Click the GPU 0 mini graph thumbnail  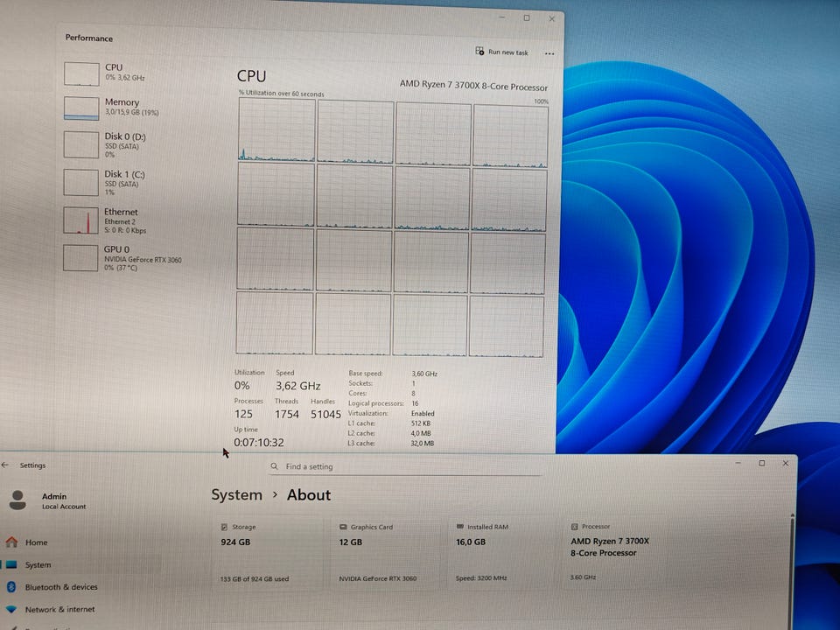(80, 257)
